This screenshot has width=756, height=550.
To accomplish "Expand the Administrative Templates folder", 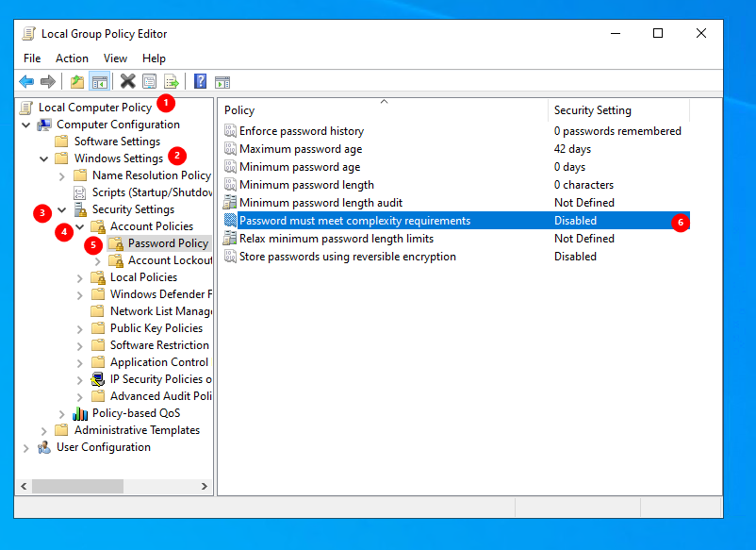I will (x=43, y=430).
